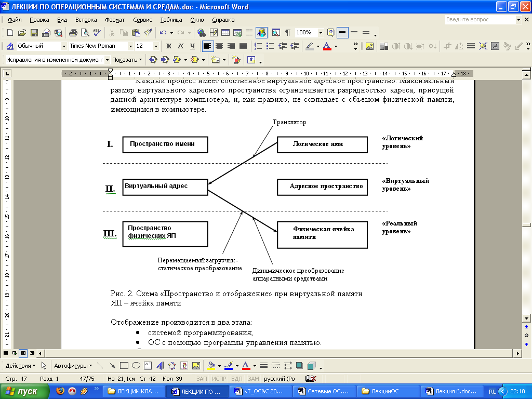532x399 pixels.
Task: Toggle the Document Map
Action: coord(276,33)
